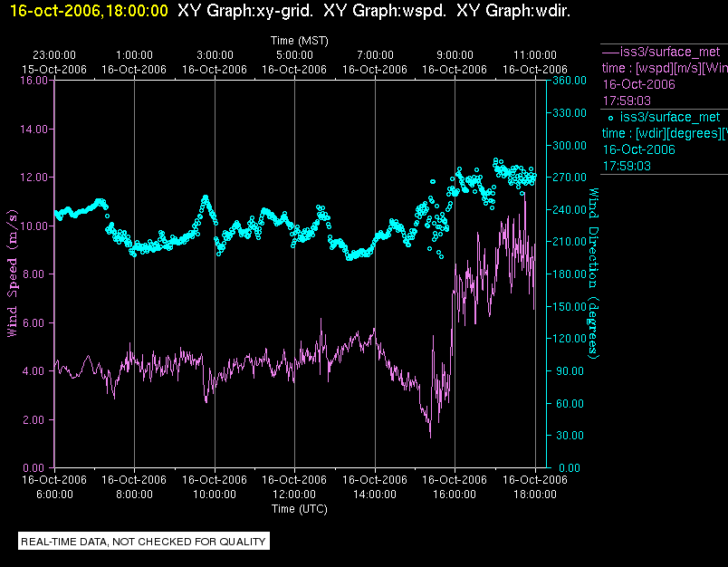Image resolution: width=728 pixels, height=567 pixels.
Task: Click the REAL-TIME DATA, NOT CHECKED FOR QUALITY notice
Action: (144, 542)
